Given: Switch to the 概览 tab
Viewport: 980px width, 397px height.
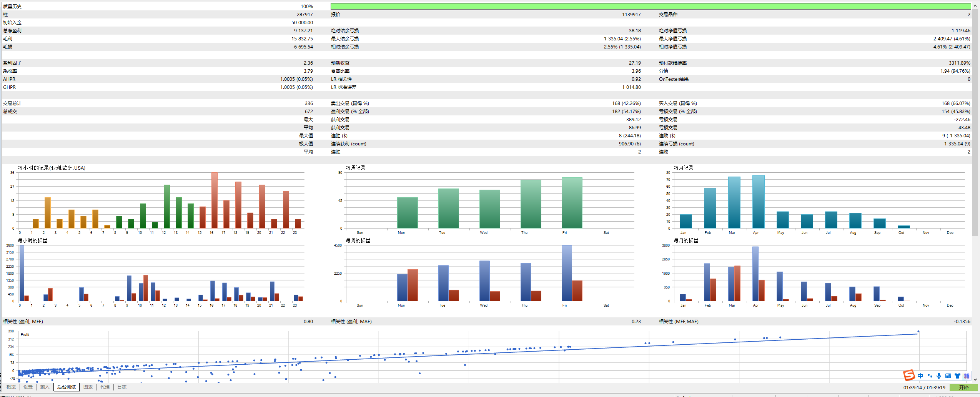Looking at the screenshot, I should coord(11,387).
